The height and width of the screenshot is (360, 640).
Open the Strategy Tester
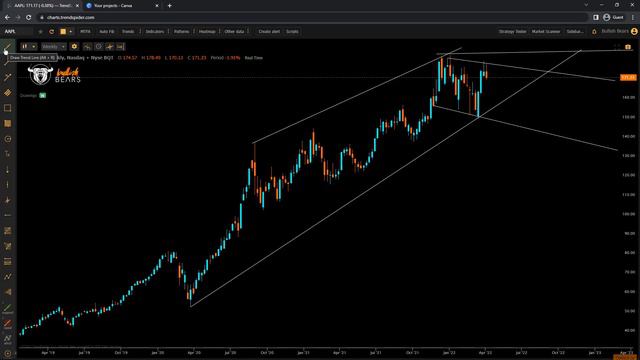(512, 31)
